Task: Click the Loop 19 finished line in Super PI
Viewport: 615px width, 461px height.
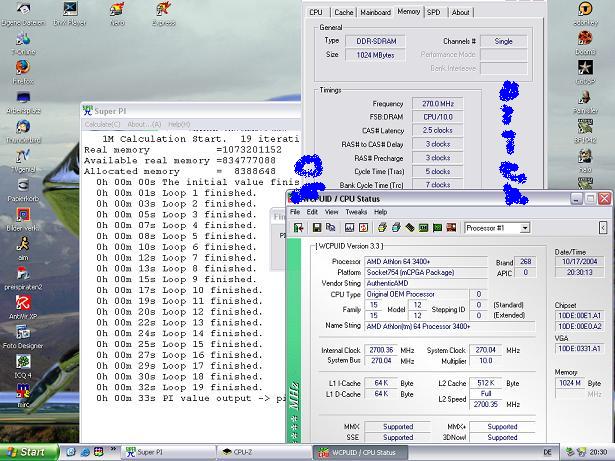Action: (179, 388)
